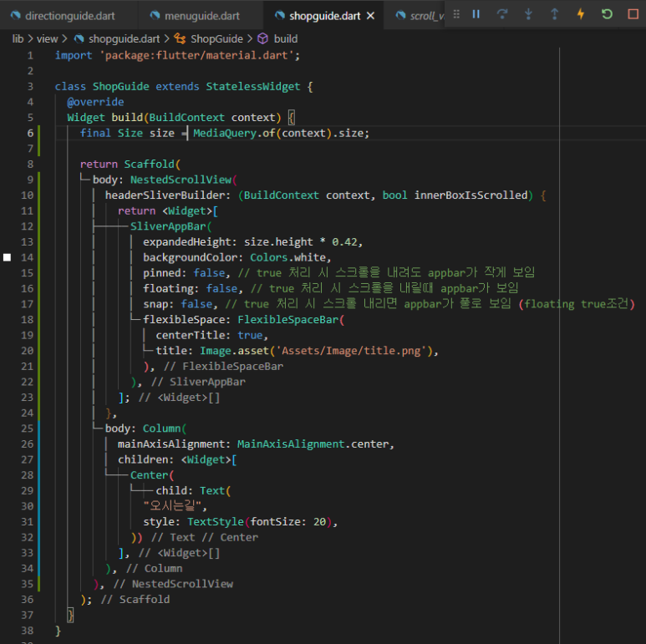Click on 'headerSliverBuilder' text
The height and width of the screenshot is (644, 646).
[x=165, y=195]
